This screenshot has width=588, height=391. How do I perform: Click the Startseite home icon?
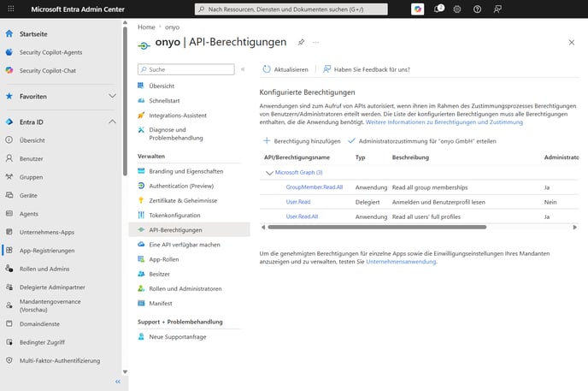pos(9,33)
